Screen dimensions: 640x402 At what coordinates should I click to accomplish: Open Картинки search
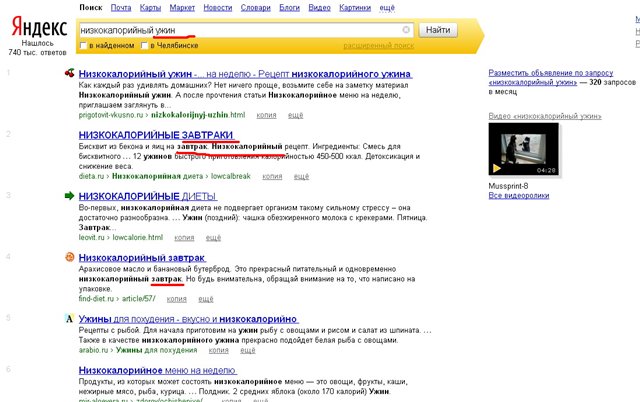tap(355, 7)
